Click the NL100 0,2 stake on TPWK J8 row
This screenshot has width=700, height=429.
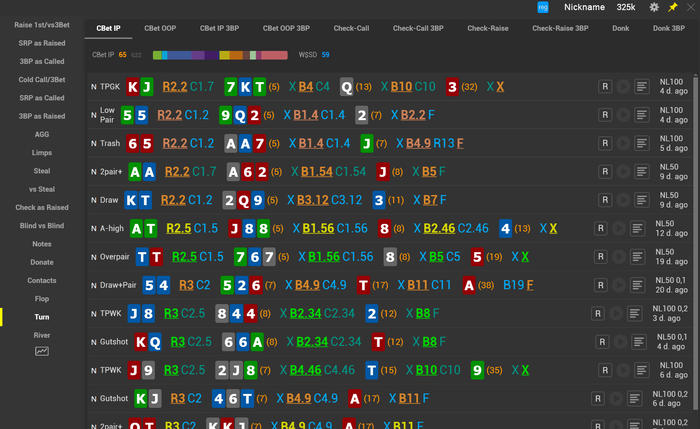[x=670, y=309]
